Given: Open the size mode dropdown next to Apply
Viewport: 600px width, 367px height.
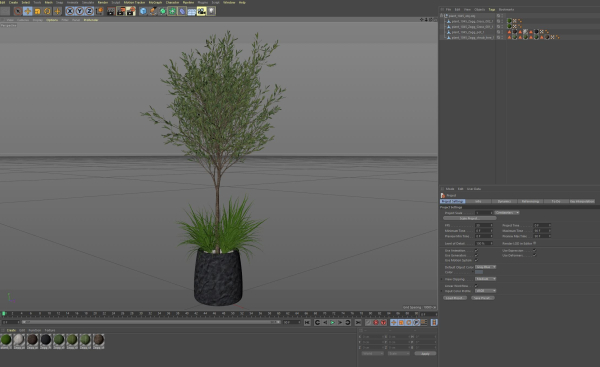Looking at the screenshot, I should (399, 354).
